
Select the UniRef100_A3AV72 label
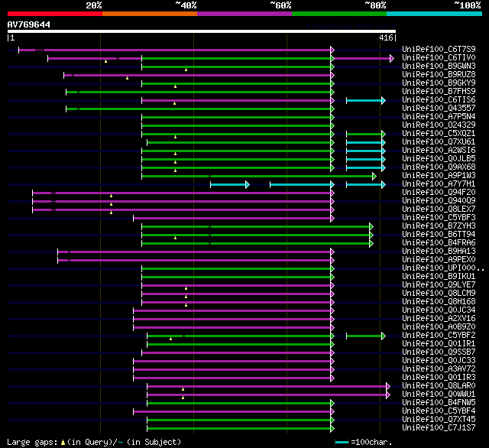pos(439,369)
